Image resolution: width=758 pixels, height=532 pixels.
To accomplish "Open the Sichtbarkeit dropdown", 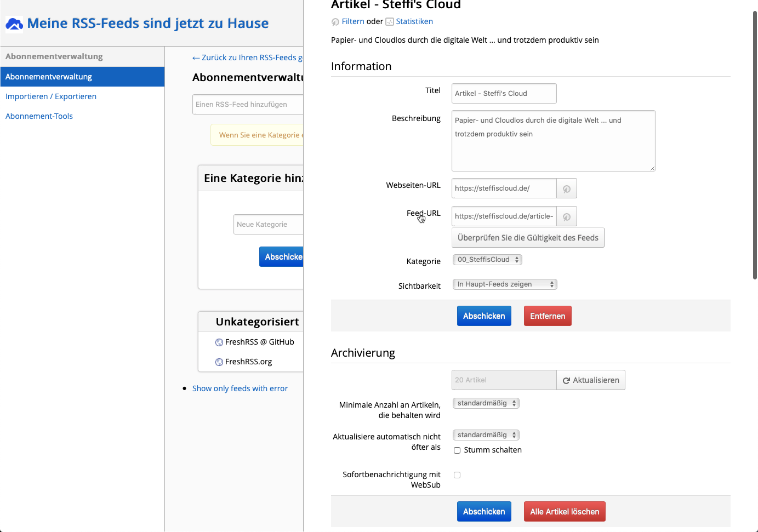I will [x=505, y=284].
